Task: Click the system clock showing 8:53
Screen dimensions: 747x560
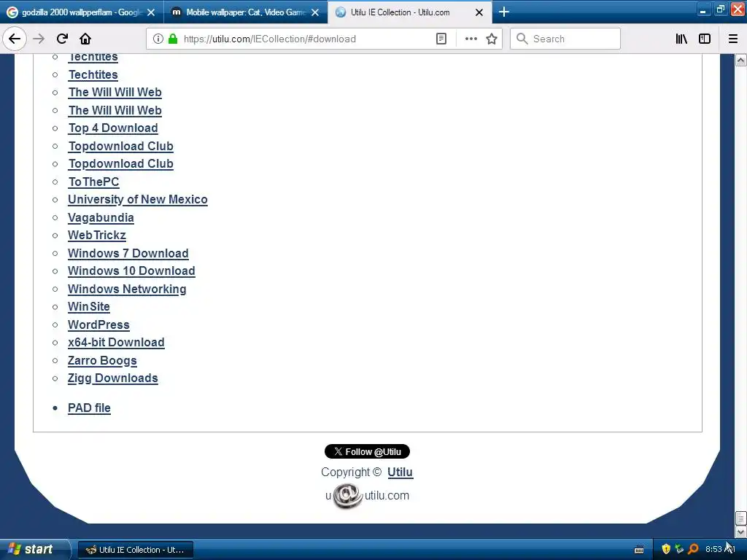Action: (x=720, y=549)
